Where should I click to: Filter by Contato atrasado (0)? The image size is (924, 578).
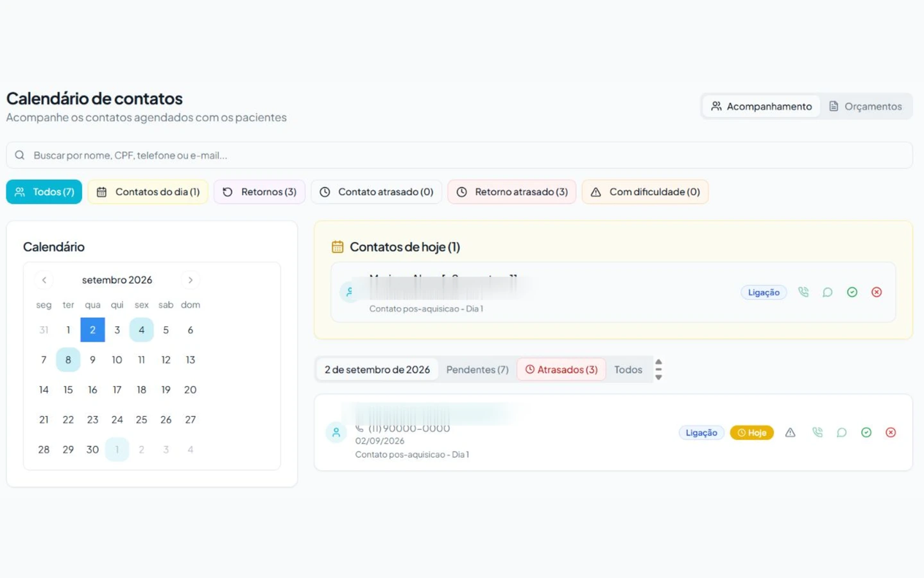(377, 192)
